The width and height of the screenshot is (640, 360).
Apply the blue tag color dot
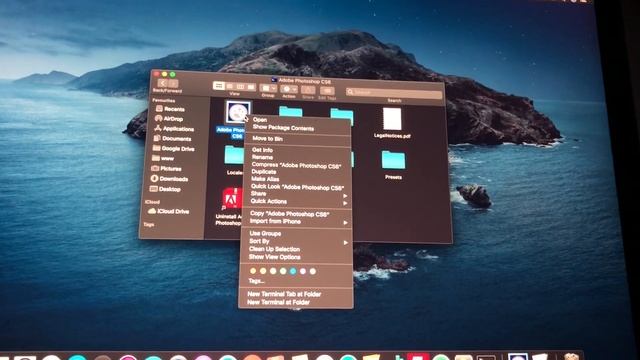click(x=293, y=271)
